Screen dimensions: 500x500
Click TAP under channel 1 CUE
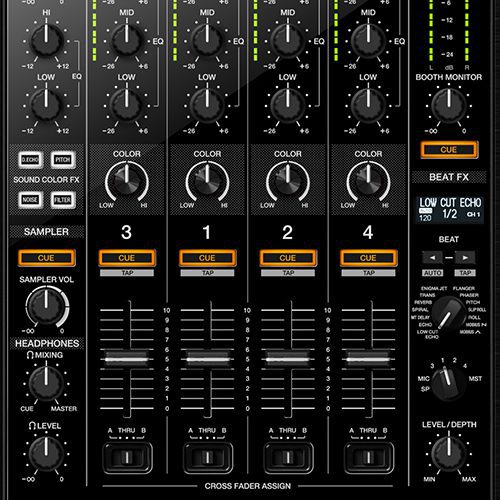click(207, 273)
